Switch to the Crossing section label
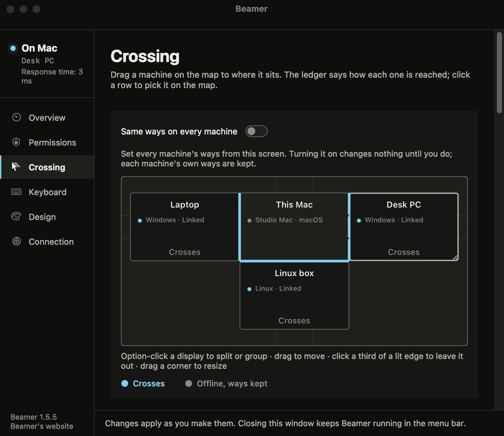Viewport: 504px width, 436px height. 47,167
